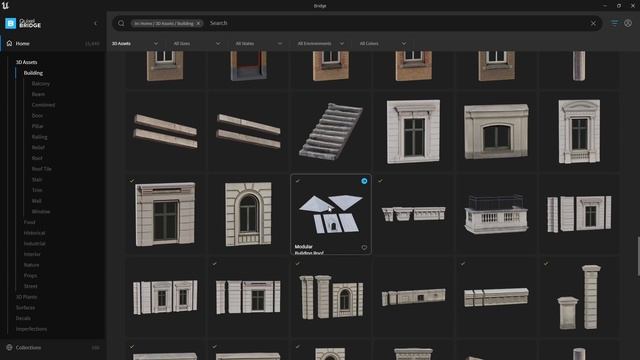Select the Modular Building Roof thumbnail

[x=331, y=214]
